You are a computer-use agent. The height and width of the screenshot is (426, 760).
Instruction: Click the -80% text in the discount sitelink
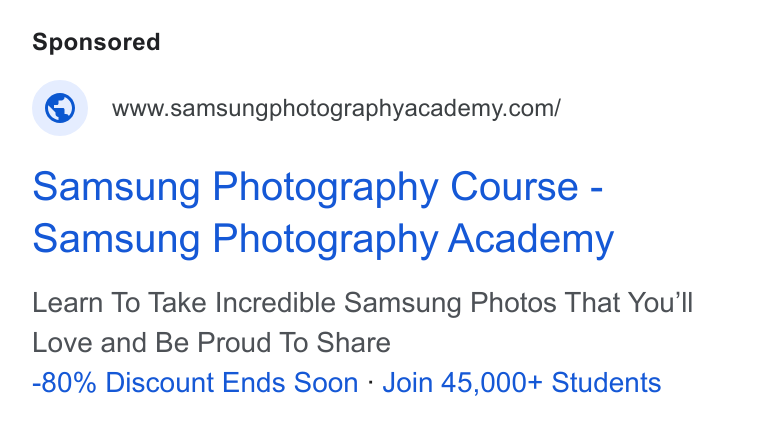[64, 383]
